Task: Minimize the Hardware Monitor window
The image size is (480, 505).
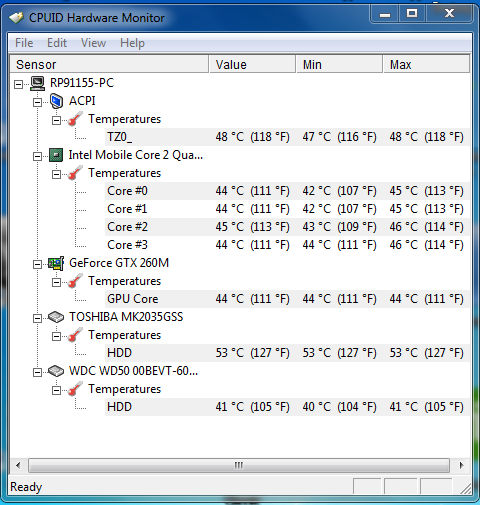Action: (385, 14)
